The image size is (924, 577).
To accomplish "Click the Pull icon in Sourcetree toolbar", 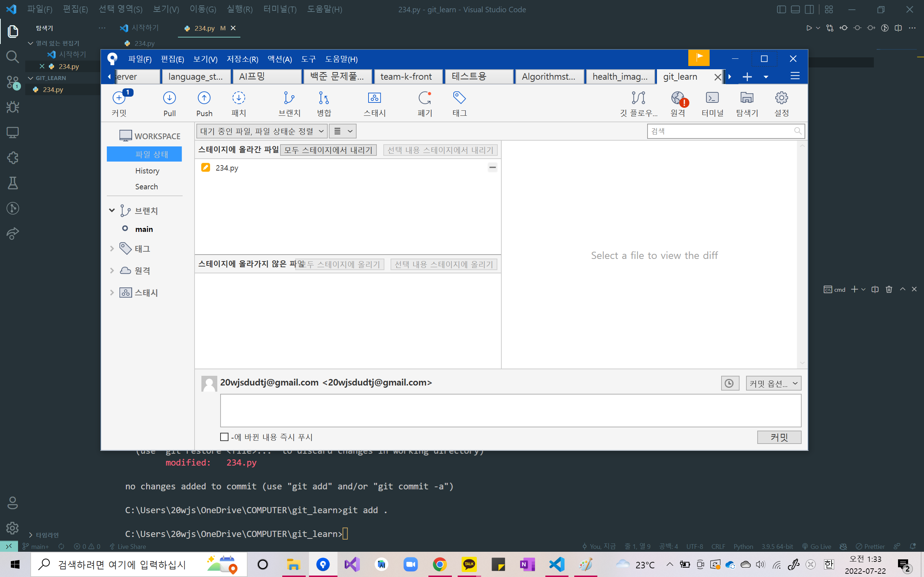I will pos(169,98).
